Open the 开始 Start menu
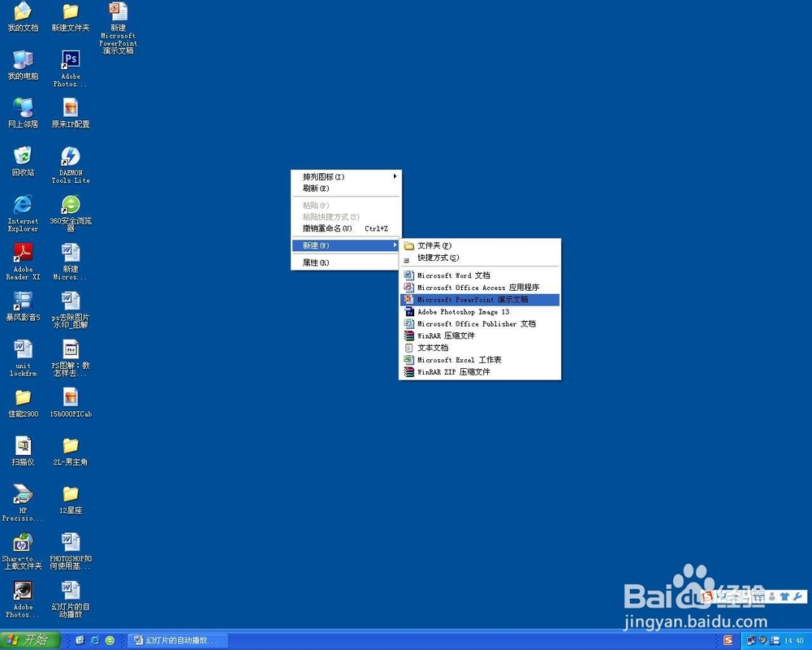Screen dimensions: 812x650 click(30, 640)
